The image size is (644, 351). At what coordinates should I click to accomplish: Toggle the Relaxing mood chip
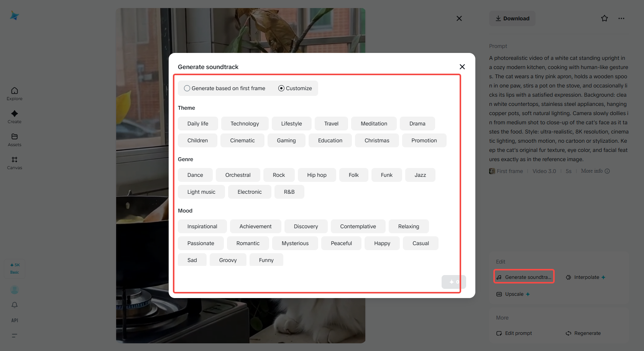click(409, 226)
